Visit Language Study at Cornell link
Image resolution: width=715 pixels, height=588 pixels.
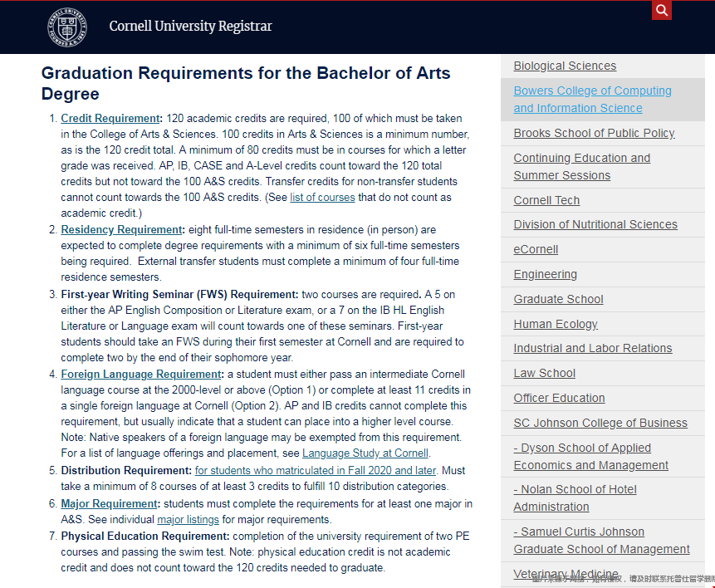coord(365,453)
